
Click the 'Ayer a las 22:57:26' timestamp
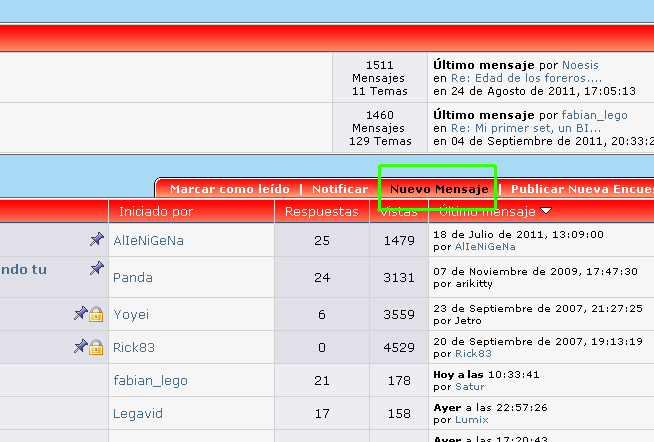coord(490,407)
